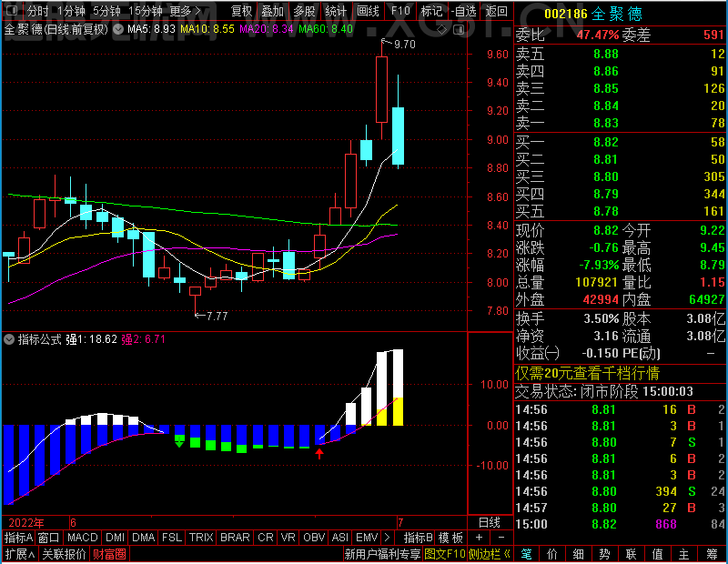Viewport: 728px width, 564px height.
Task: Switch indicator to ASI
Action: pyautogui.click(x=340, y=538)
